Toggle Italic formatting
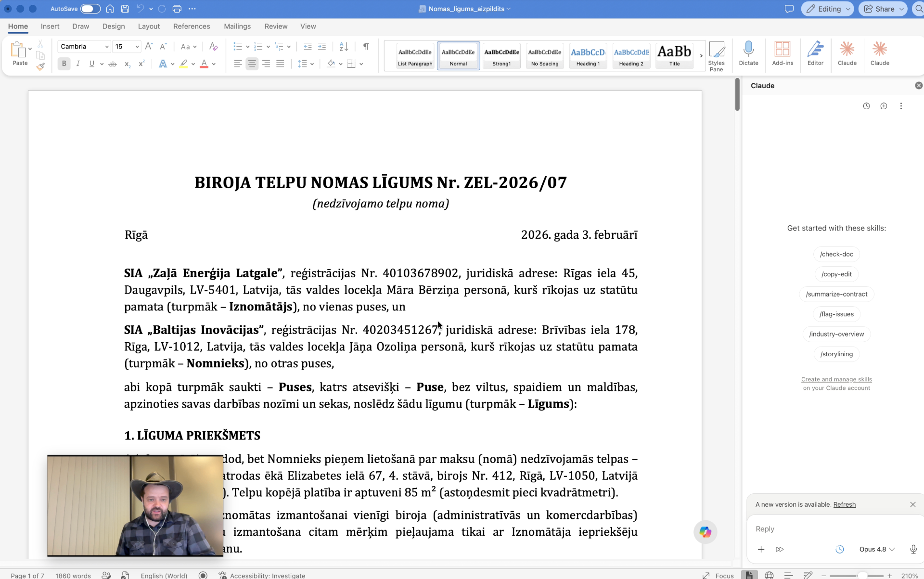This screenshot has height=579, width=924. point(78,64)
